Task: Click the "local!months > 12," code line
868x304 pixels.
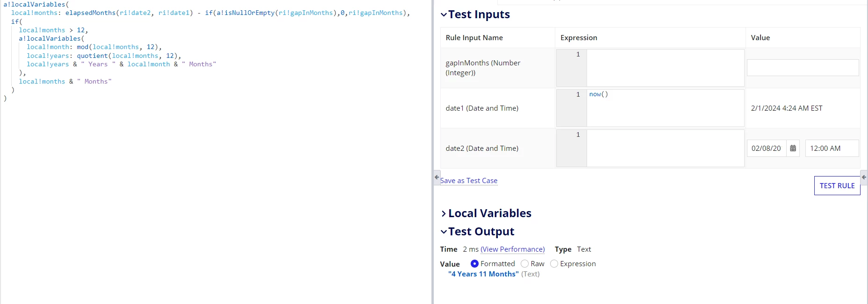Action: [x=53, y=30]
